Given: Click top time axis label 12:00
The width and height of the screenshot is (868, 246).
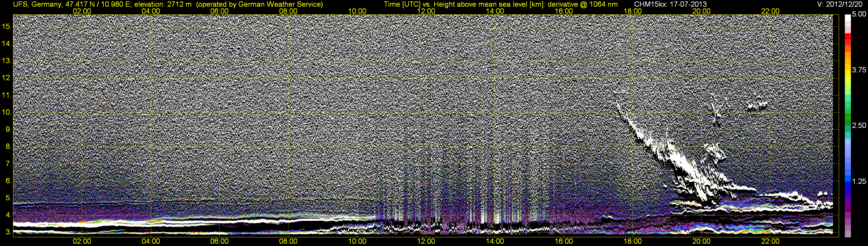Looking at the screenshot, I should pyautogui.click(x=426, y=11).
